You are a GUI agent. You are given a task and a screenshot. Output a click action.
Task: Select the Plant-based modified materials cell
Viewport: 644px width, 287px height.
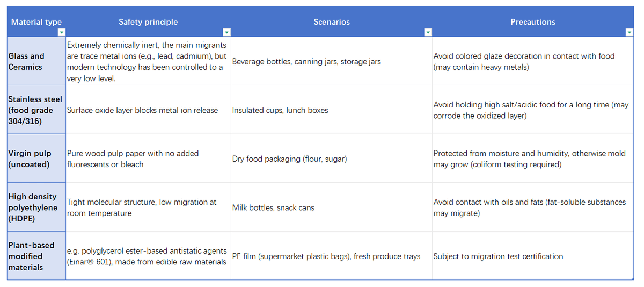tap(36, 256)
